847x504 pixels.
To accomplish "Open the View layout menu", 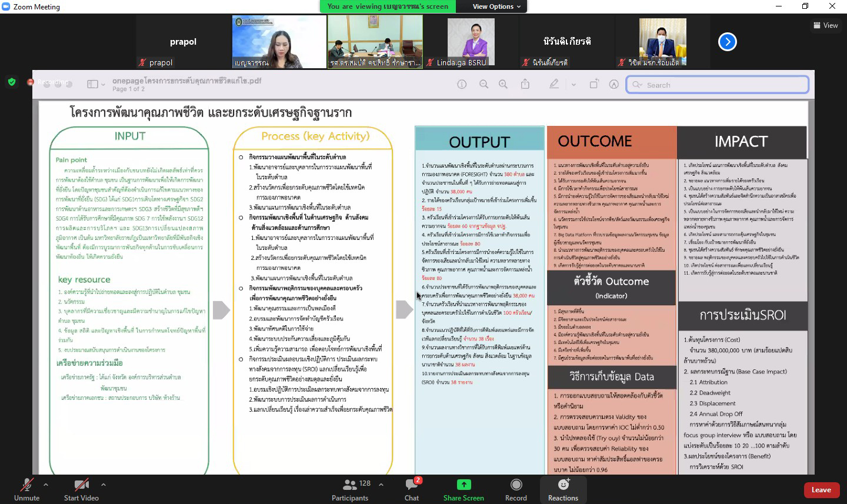I will pyautogui.click(x=826, y=25).
